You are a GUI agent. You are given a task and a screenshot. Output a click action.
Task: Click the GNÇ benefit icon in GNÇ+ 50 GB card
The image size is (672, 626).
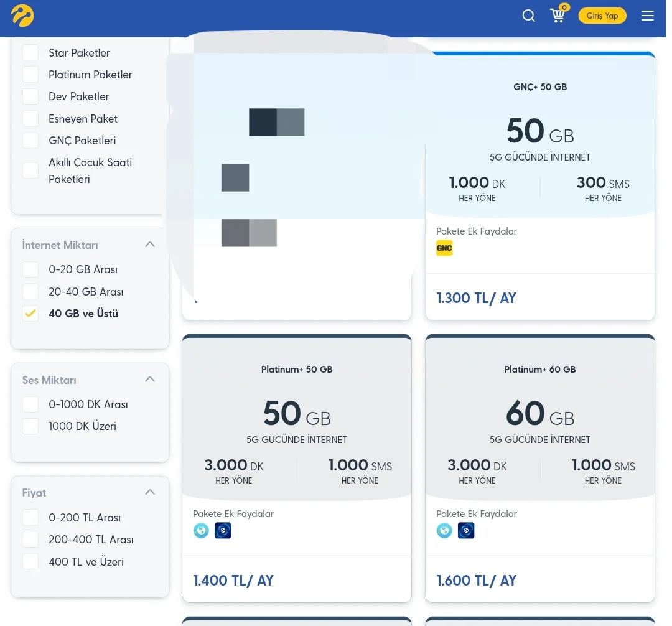444,248
